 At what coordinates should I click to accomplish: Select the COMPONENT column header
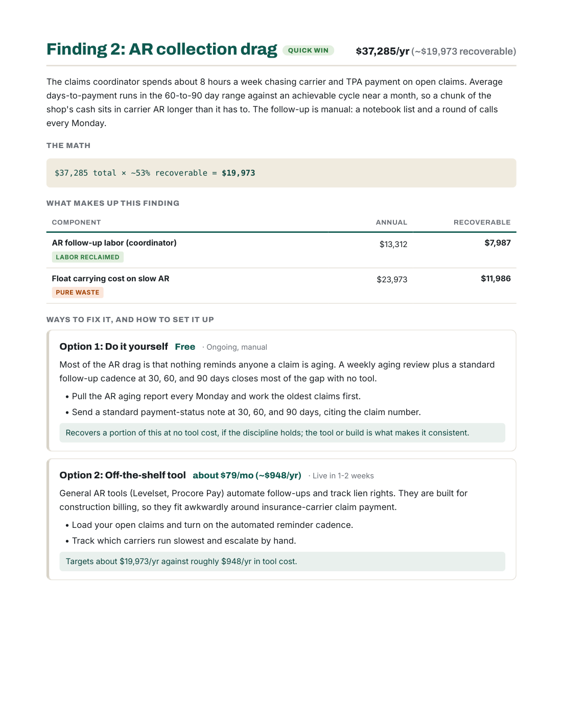[x=76, y=222]
